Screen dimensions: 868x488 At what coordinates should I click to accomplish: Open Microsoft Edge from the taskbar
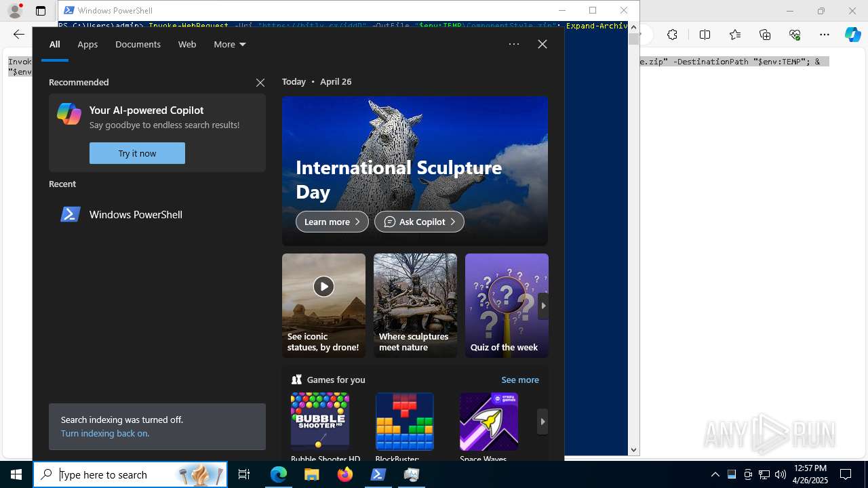click(279, 474)
